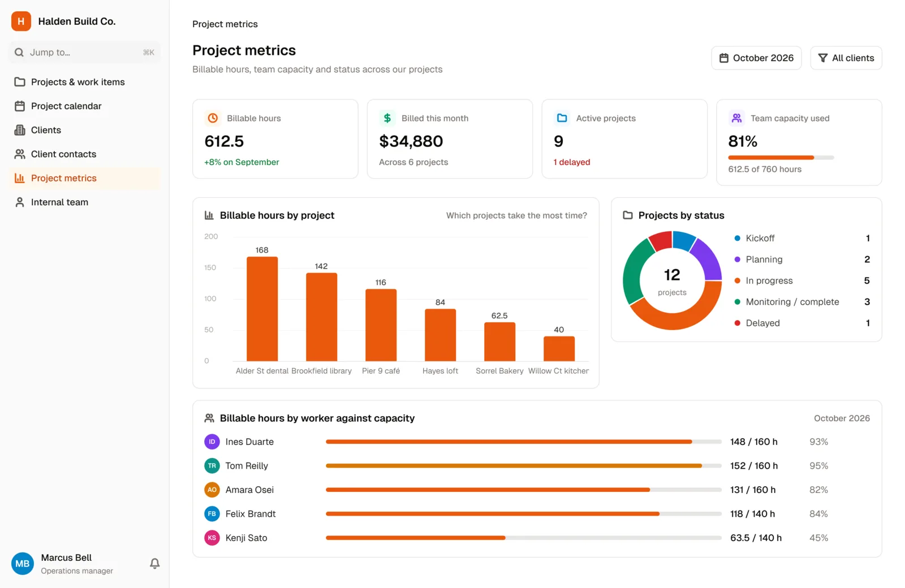905x588 pixels.
Task: Click the building icon beside Clients
Action: click(20, 130)
